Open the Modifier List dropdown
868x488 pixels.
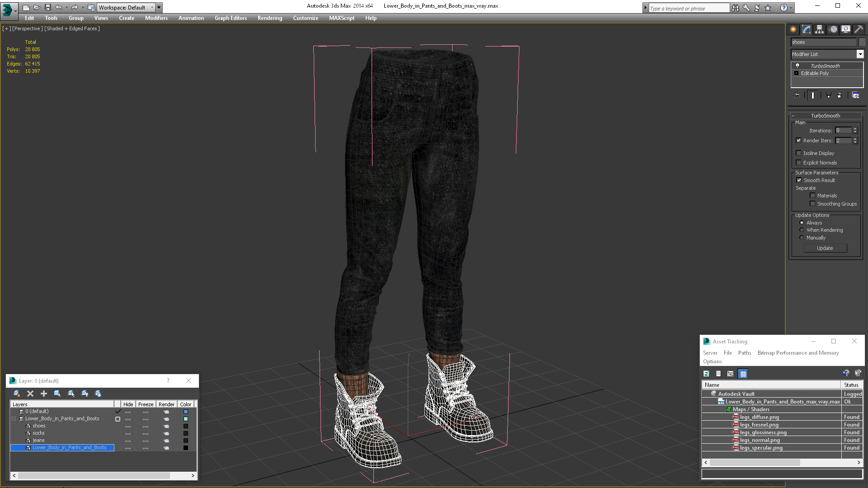(860, 54)
